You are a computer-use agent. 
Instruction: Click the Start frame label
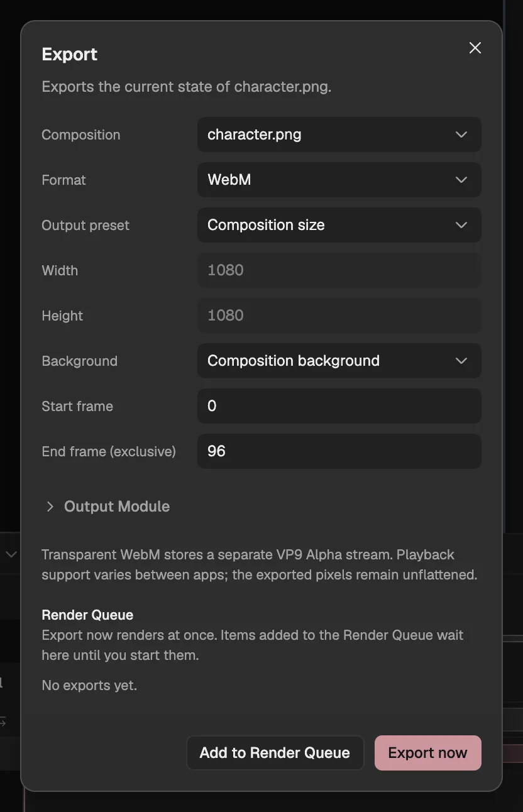pos(77,406)
